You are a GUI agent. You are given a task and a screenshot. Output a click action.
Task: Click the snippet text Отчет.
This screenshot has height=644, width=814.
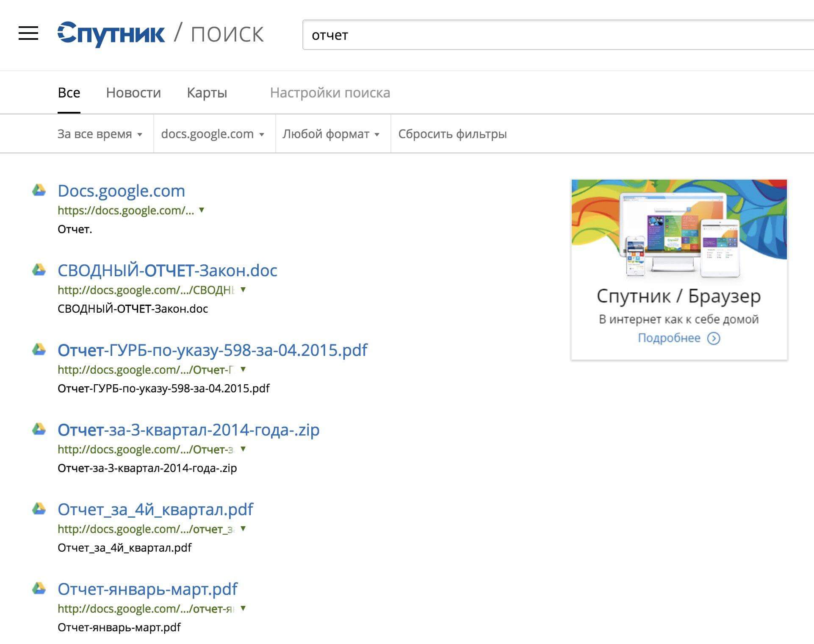(75, 229)
